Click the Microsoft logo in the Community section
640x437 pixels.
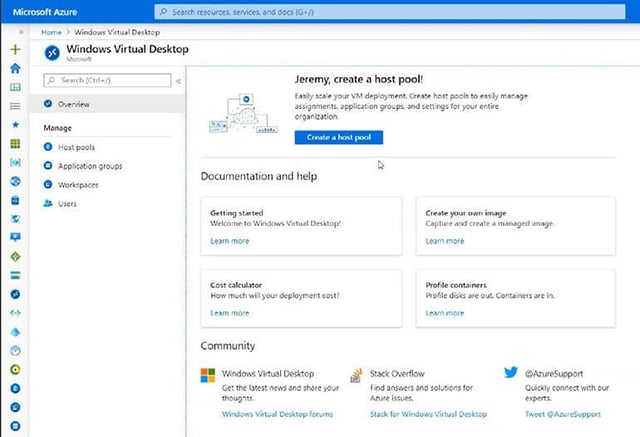207,375
